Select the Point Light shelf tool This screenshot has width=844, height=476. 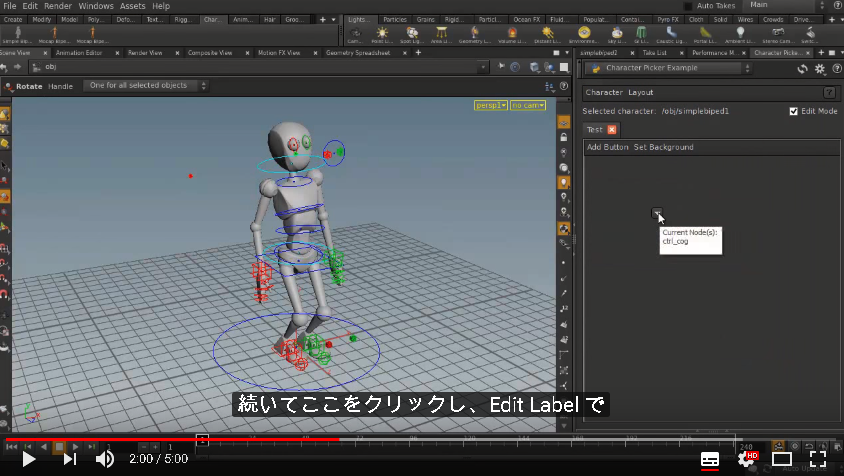[382, 35]
